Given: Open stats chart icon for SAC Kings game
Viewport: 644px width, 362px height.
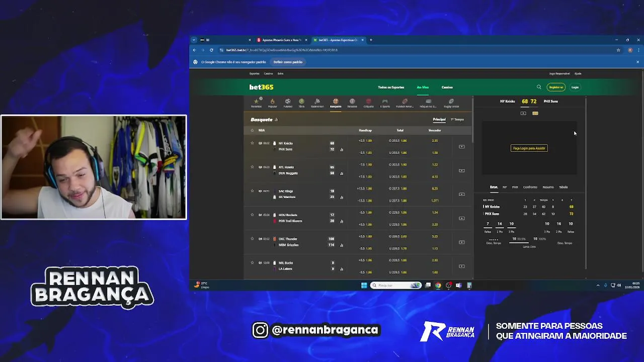Looking at the screenshot, I should [342, 197].
